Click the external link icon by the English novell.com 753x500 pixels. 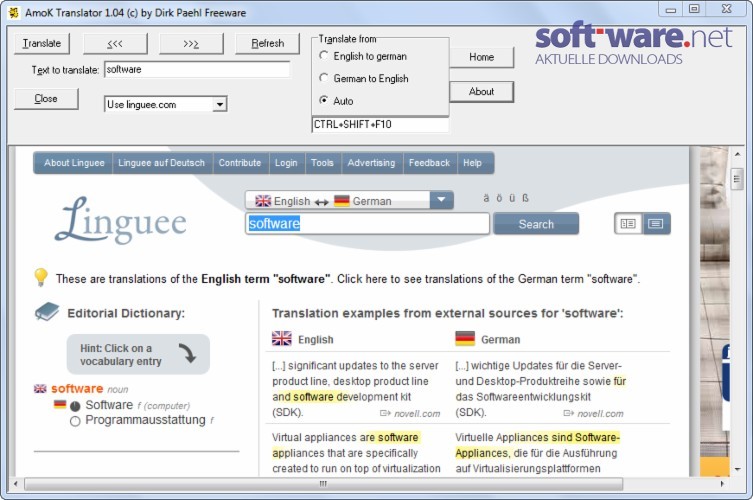coord(385,413)
